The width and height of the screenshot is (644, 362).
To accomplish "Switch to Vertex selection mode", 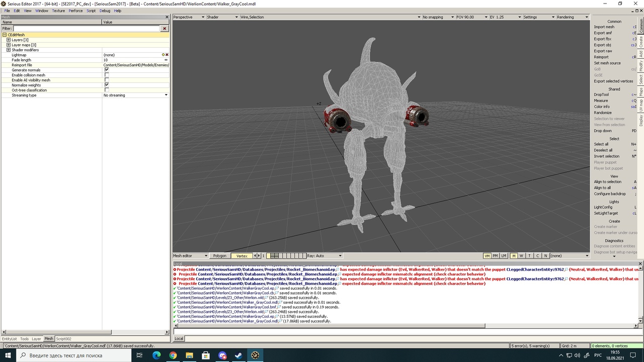I will (242, 256).
